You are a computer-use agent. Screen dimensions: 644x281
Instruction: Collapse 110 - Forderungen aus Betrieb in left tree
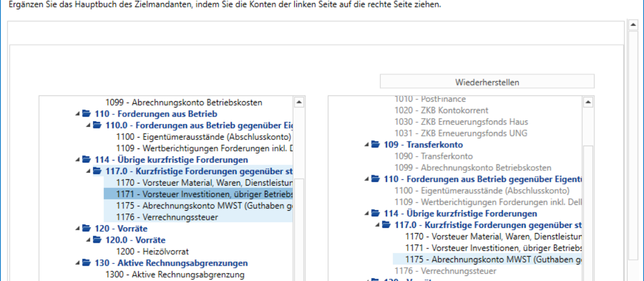(78, 114)
